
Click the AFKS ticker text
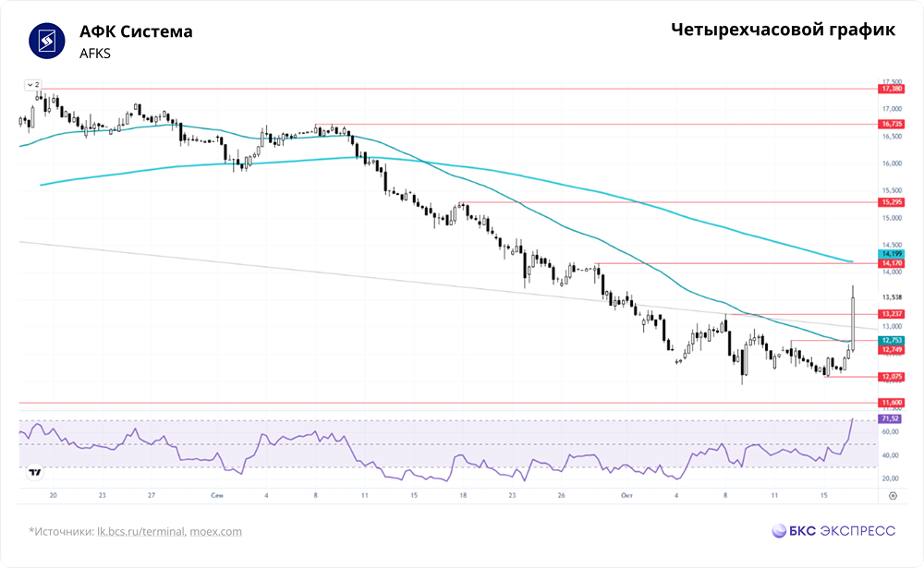pos(95,54)
